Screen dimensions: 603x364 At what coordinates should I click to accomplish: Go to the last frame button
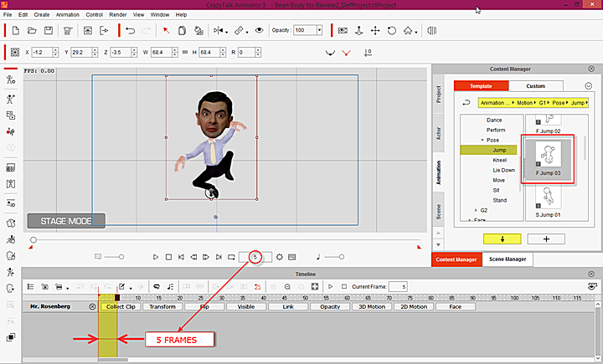click(219, 257)
